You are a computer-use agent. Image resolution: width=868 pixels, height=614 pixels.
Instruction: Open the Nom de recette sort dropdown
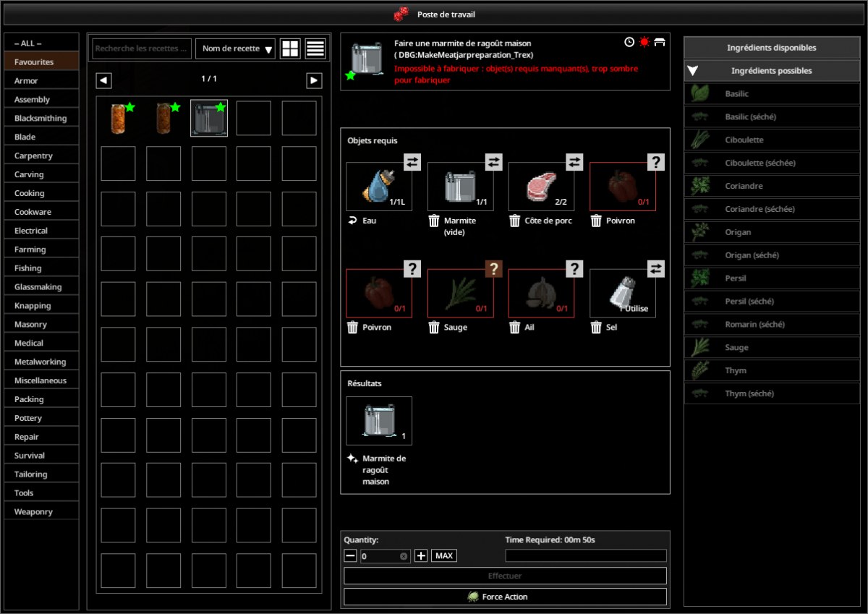[236, 48]
